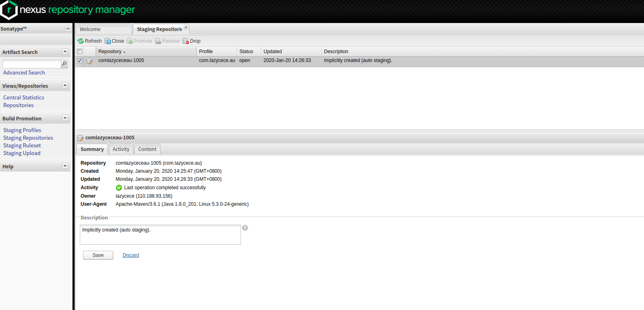The height and width of the screenshot is (310, 644).
Task: Open Central Statistics view
Action: tap(24, 97)
